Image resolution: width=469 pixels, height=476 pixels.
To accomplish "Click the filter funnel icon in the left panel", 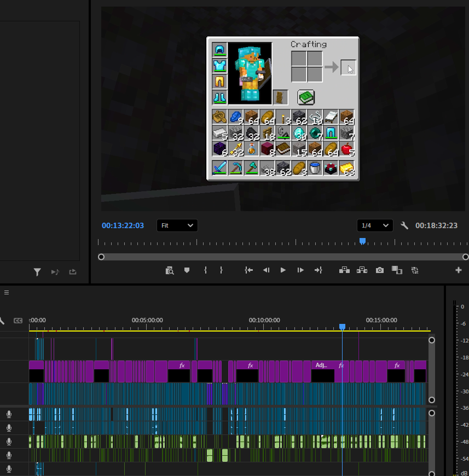I will pos(37,272).
